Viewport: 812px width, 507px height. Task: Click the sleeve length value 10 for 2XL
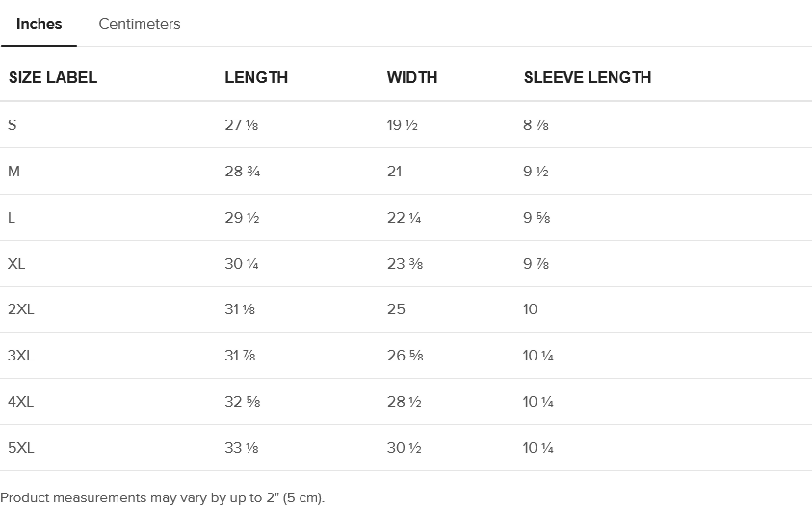[531, 309]
